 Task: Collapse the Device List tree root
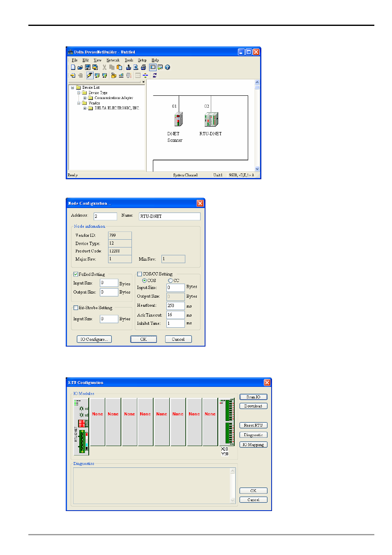tap(72, 88)
